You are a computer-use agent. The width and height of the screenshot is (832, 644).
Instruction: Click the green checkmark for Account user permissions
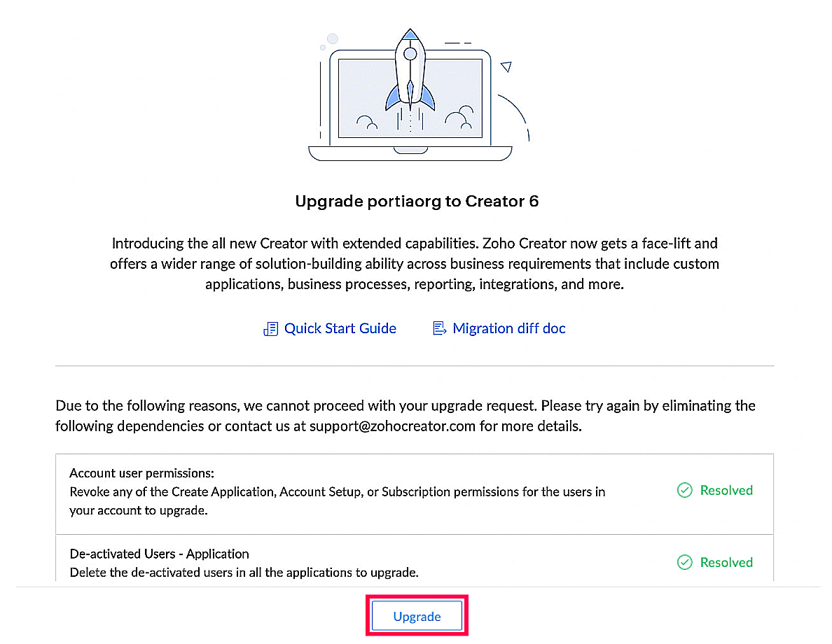[684, 490]
